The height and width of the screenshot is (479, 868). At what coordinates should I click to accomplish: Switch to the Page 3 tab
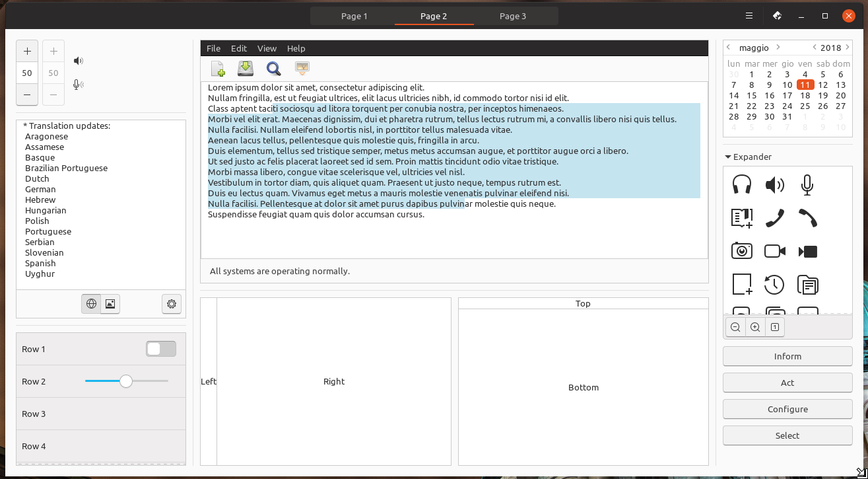tap(513, 16)
